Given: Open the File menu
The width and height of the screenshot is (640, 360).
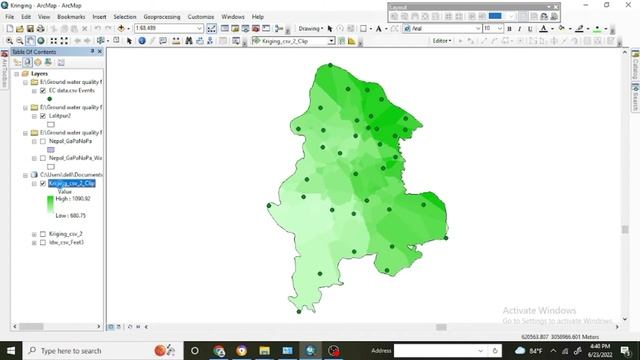Looking at the screenshot, I should click(x=9, y=17).
